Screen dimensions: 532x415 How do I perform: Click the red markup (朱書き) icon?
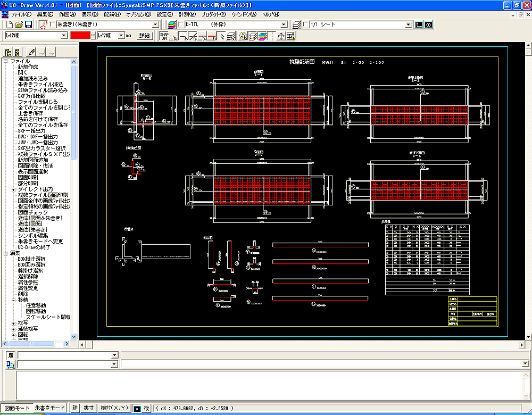(44, 24)
